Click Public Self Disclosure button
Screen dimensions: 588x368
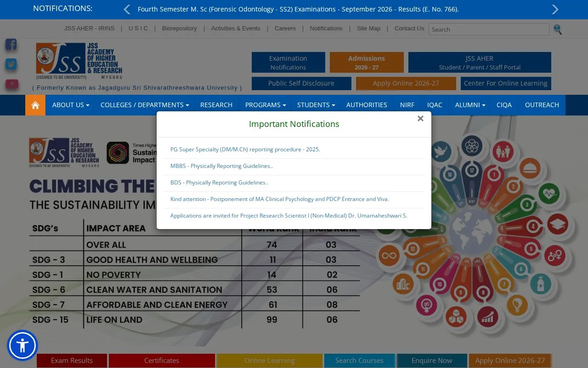(301, 83)
